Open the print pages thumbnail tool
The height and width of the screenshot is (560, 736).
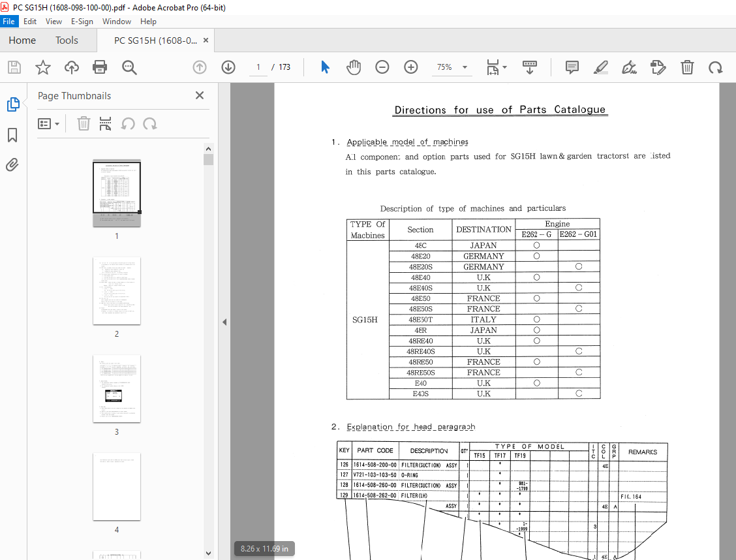coord(105,123)
